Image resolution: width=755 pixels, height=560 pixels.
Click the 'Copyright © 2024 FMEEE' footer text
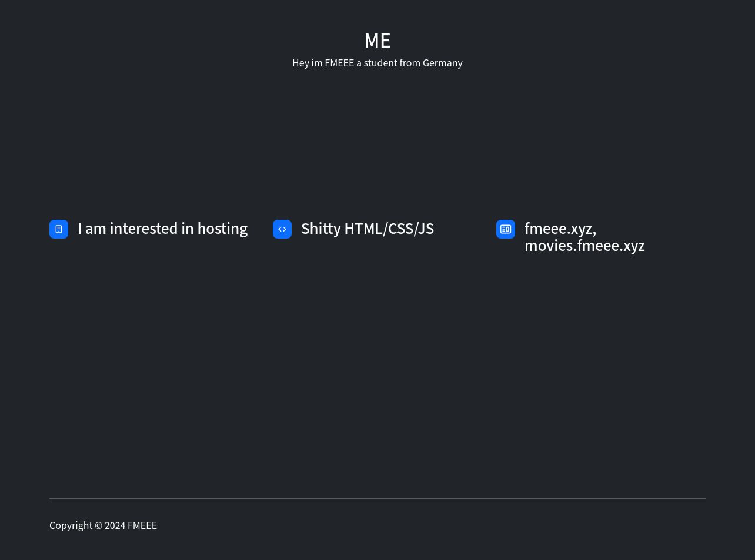103,525
